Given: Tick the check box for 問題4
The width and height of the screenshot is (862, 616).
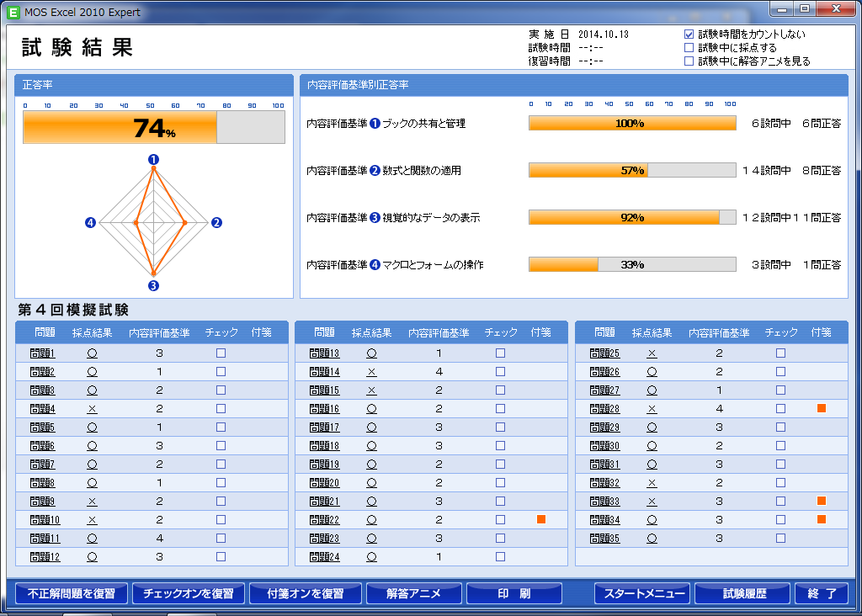Looking at the screenshot, I should pos(221,409).
